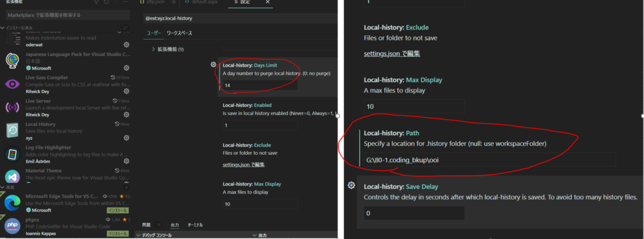The height and width of the screenshot is (239, 644).
Task: Switch to the sftp.json editor tab
Action: coord(156,2)
